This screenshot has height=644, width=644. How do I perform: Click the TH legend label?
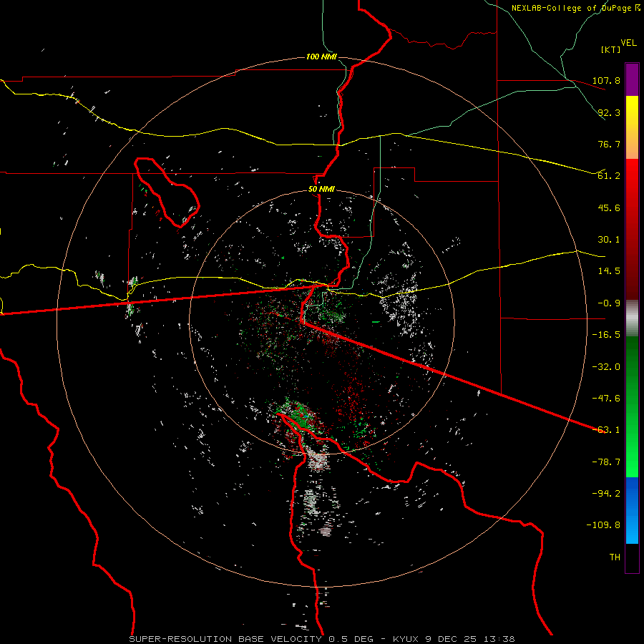[615, 557]
